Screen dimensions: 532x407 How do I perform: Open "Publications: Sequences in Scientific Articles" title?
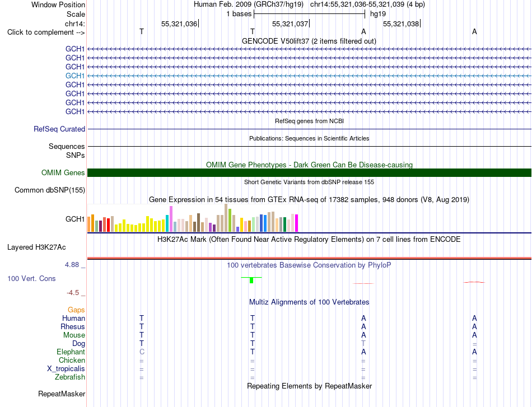pyautogui.click(x=309, y=138)
